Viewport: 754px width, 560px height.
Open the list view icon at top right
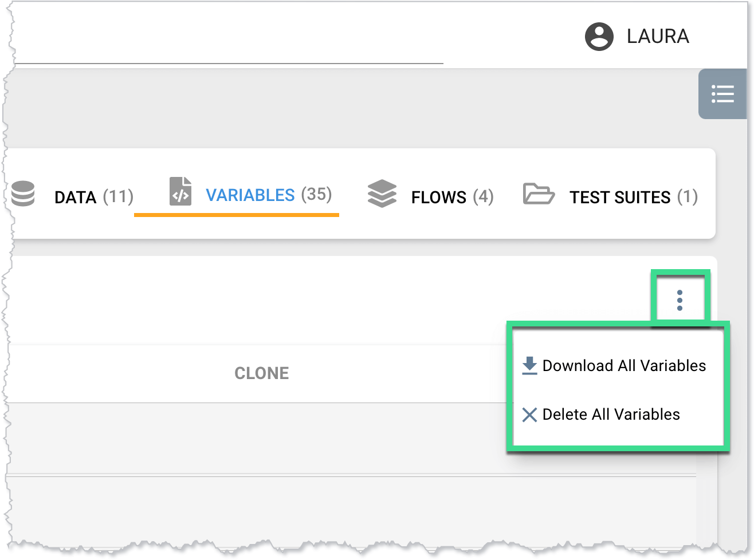[722, 93]
